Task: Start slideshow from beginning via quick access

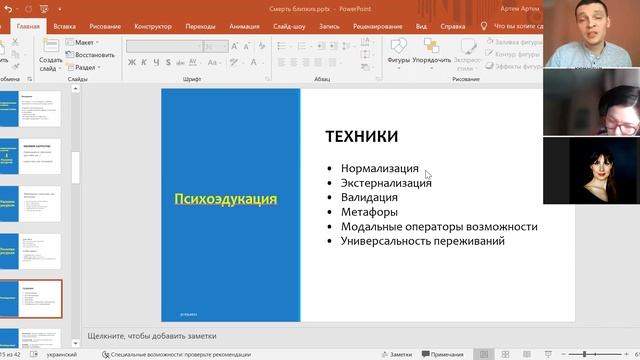Action: 44,9
